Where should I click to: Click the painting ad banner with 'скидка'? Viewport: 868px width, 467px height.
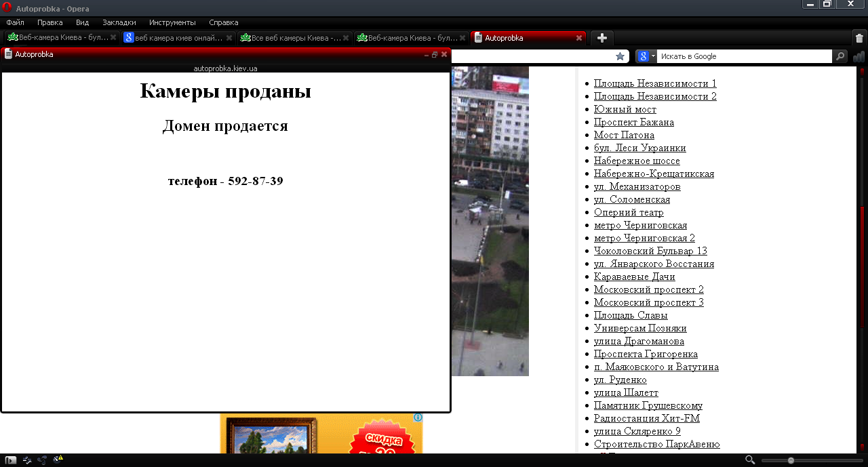click(x=321, y=434)
